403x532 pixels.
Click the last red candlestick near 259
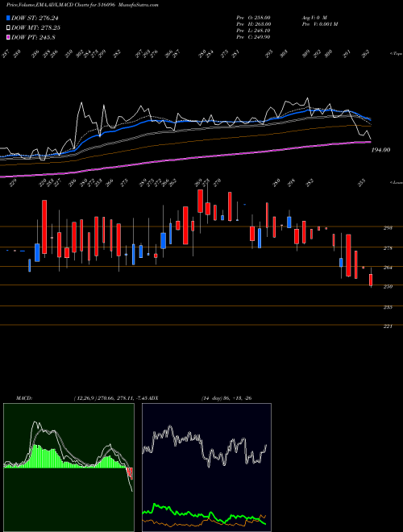pos(371,280)
